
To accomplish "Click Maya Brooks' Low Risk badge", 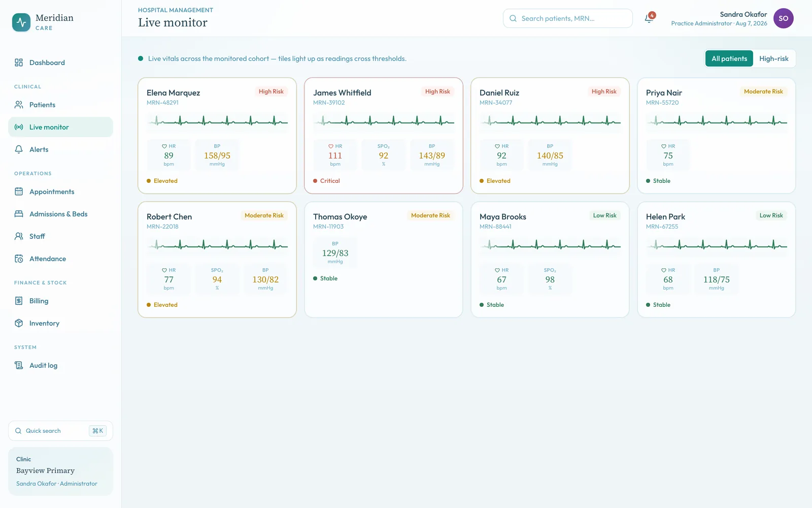I will click(x=605, y=215).
